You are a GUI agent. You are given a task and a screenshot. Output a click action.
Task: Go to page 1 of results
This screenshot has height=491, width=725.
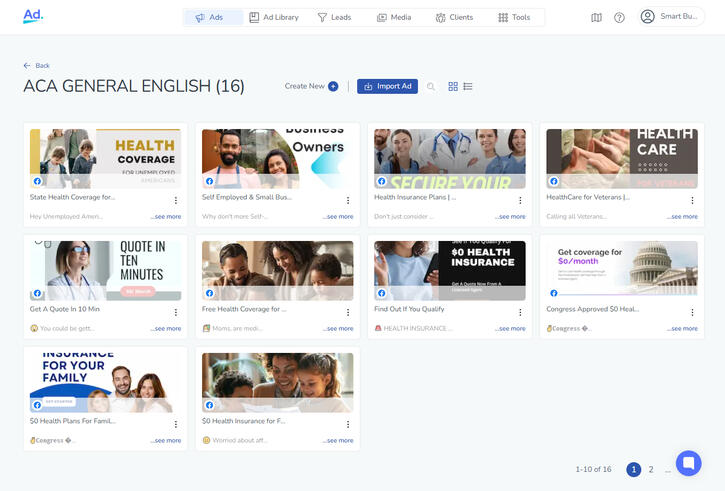point(633,469)
